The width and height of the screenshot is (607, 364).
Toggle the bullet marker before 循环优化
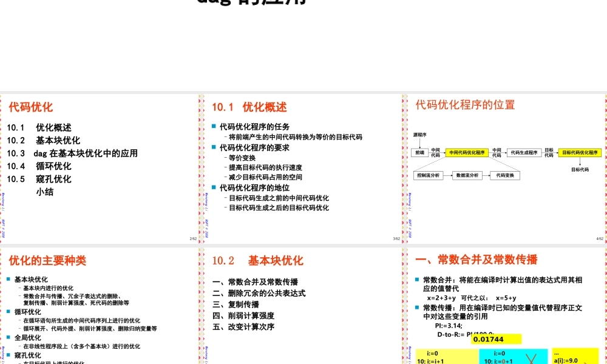point(8,311)
